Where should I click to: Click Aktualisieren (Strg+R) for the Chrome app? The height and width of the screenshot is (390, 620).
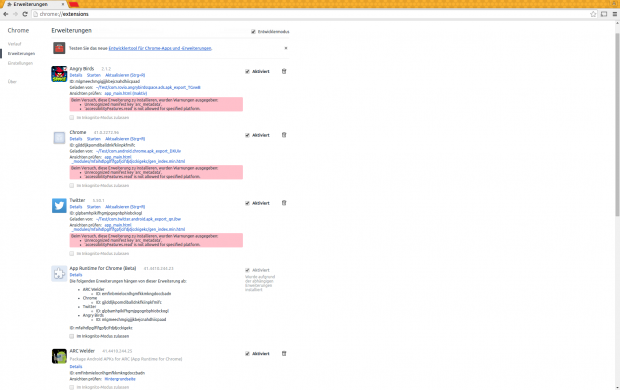click(125, 139)
